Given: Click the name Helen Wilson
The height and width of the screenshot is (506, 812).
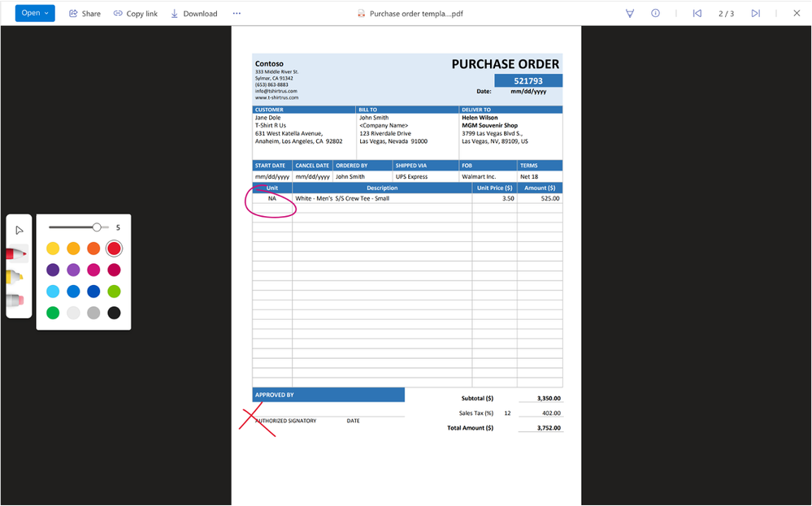Looking at the screenshot, I should tap(480, 118).
